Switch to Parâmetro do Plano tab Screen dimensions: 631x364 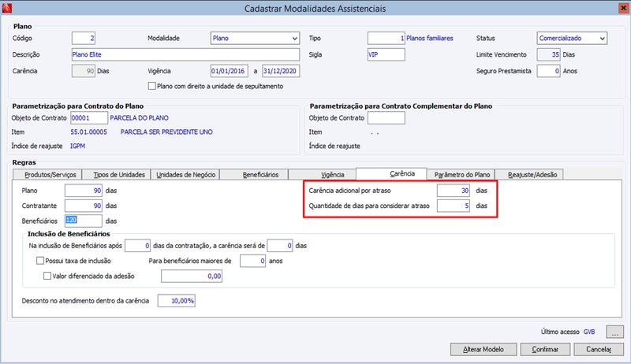click(x=461, y=175)
